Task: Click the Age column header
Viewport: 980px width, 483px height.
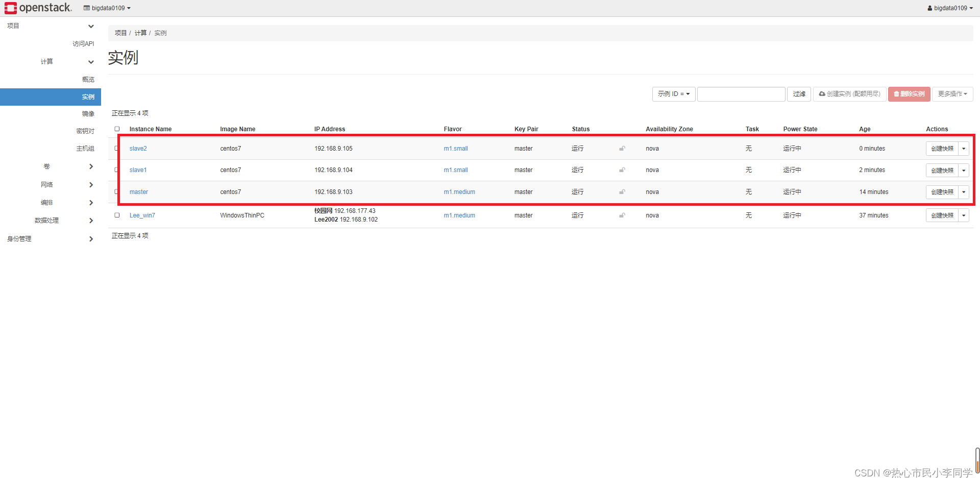Action: (x=865, y=129)
